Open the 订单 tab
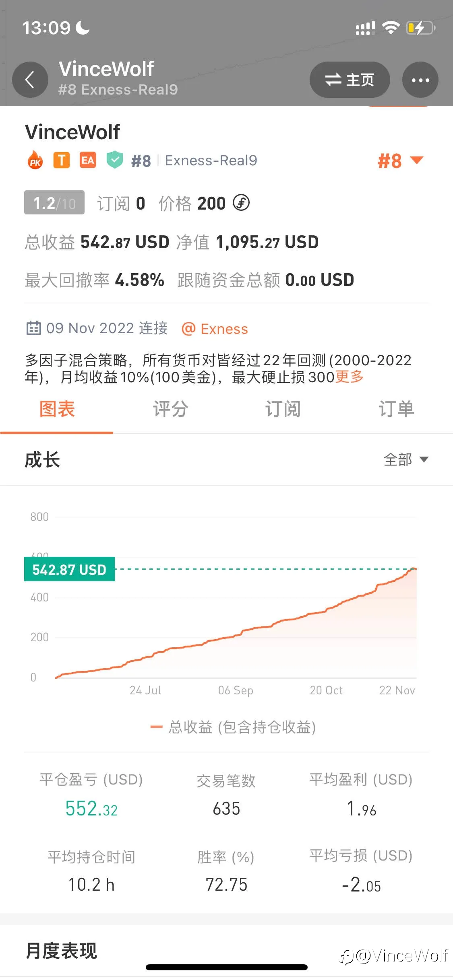The height and width of the screenshot is (980, 453). pyautogui.click(x=397, y=409)
